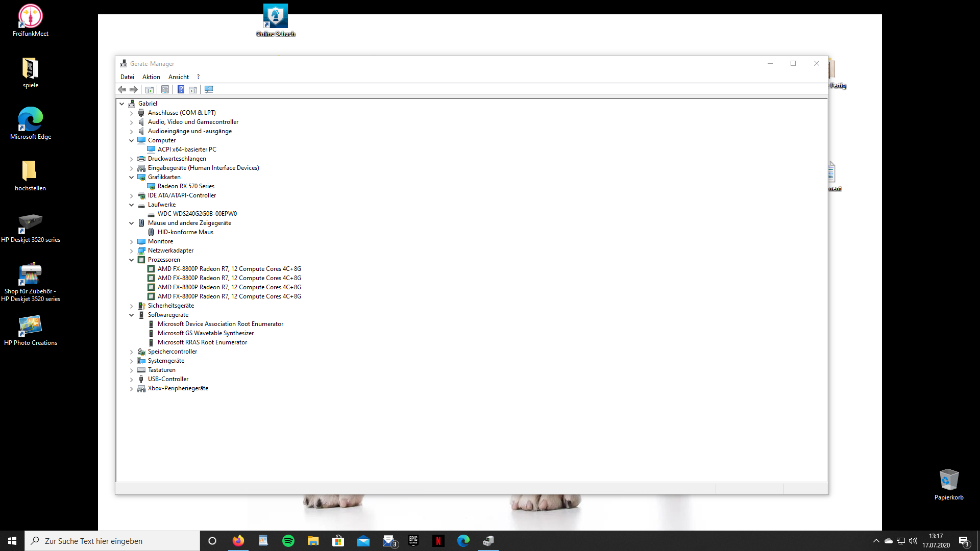This screenshot has width=980, height=551.
Task: Select Radeon RX 570 Series device
Action: click(x=186, y=186)
